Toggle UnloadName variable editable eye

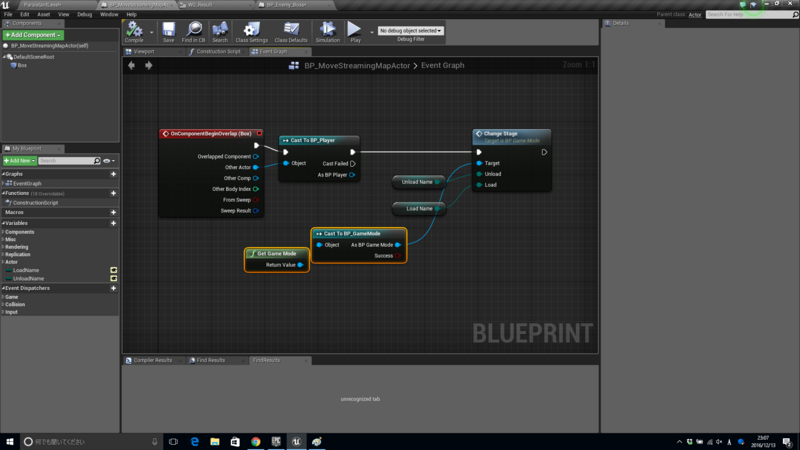click(x=113, y=279)
